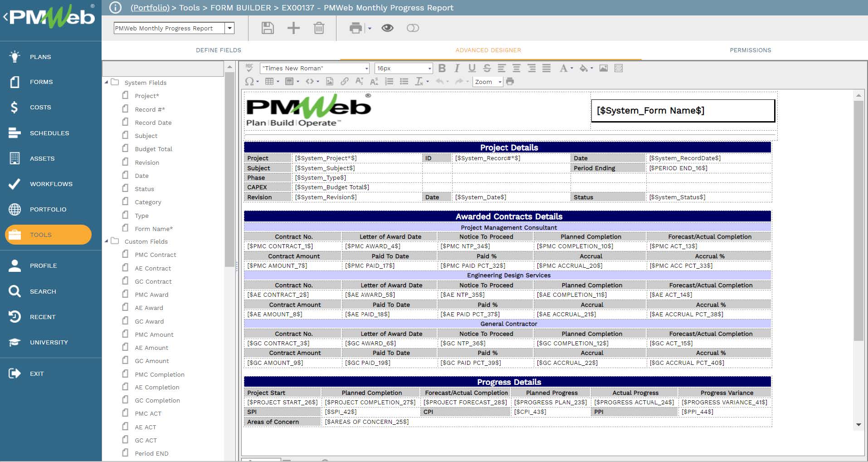Click the [$System_Form Name$] placeholder box
868x462 pixels.
click(x=683, y=111)
